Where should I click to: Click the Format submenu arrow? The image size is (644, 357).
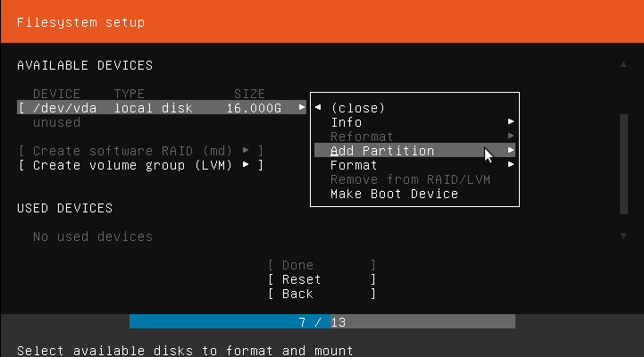511,165
